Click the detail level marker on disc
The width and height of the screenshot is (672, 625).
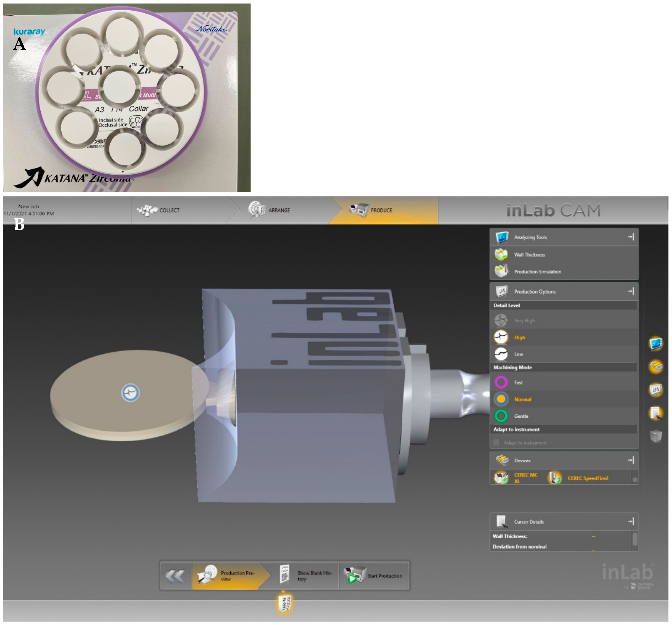pyautogui.click(x=130, y=393)
